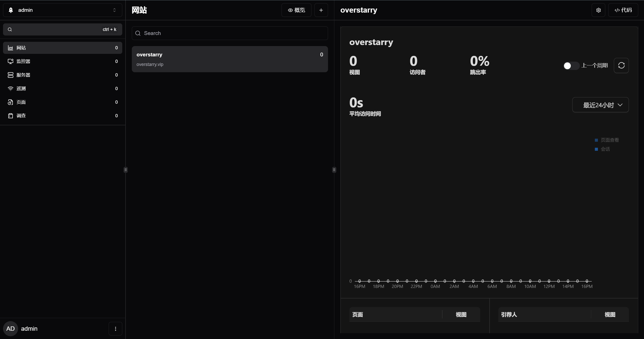Click the 服务器 server icon in sidebar
The image size is (644, 339).
coord(10,75)
